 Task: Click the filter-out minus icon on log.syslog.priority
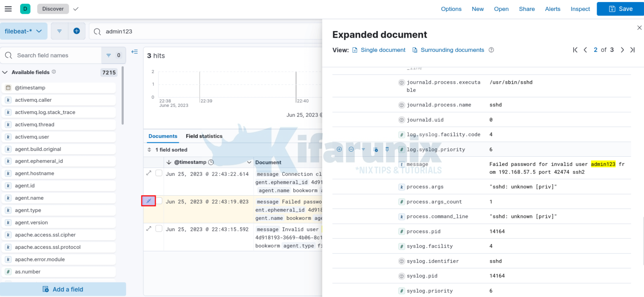351,149
